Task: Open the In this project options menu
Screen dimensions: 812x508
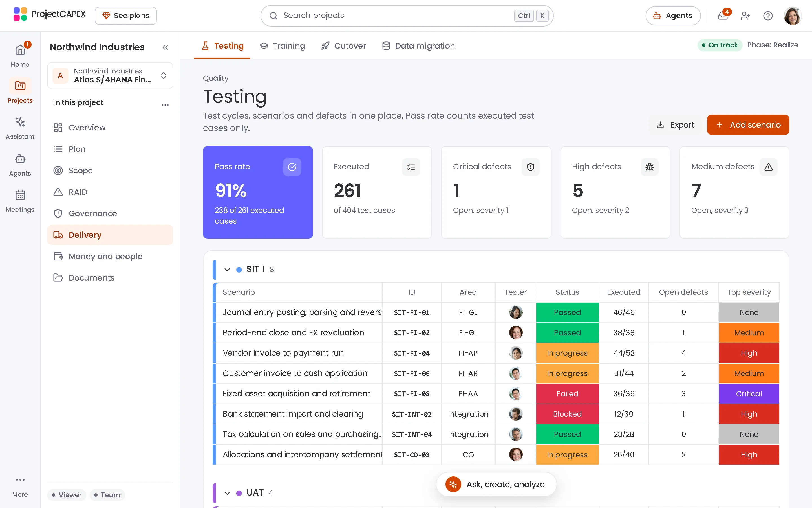Action: pyautogui.click(x=165, y=104)
